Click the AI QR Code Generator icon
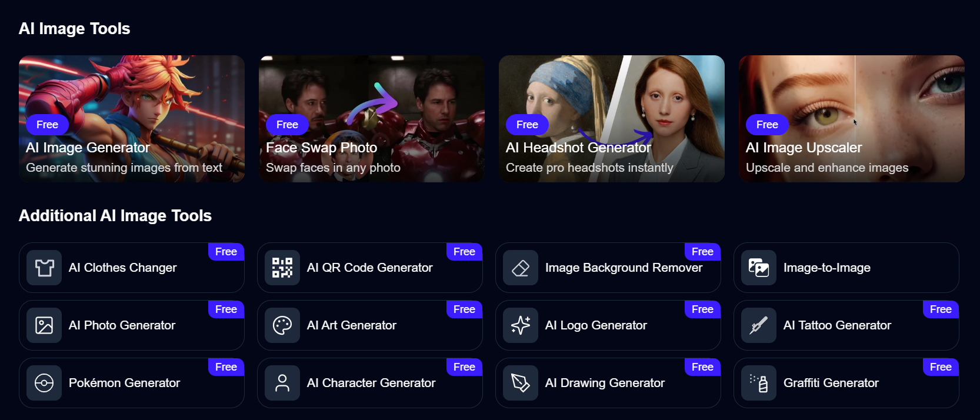The height and width of the screenshot is (420, 980). [x=282, y=268]
